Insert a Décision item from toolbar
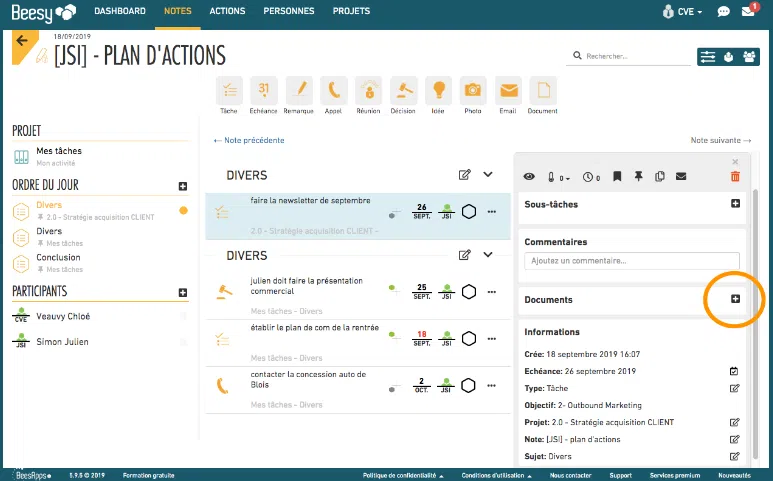Image resolution: width=773 pixels, height=481 pixels. tap(403, 95)
